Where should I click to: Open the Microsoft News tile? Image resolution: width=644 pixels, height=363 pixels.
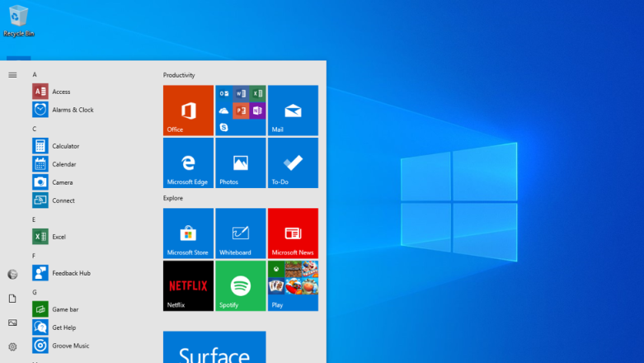(x=293, y=233)
